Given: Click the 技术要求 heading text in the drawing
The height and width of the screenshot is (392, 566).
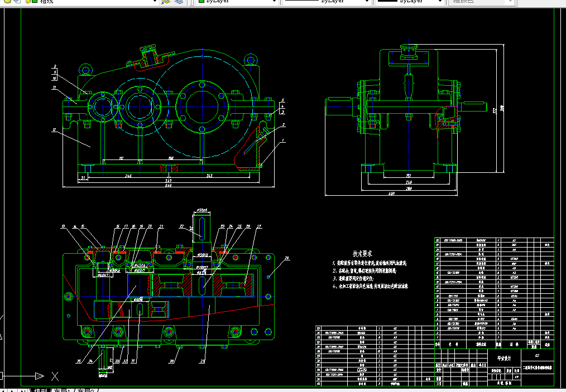Looking at the screenshot, I should point(362,254).
